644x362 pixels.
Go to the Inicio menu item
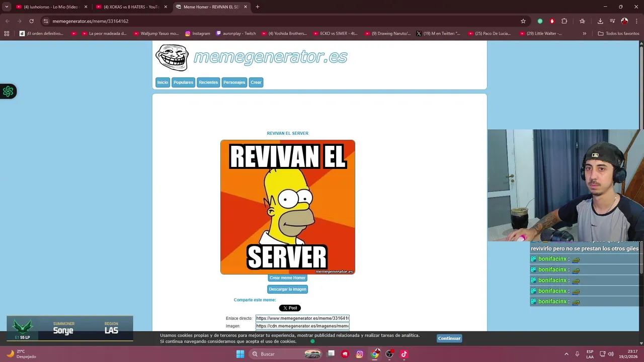tap(163, 82)
